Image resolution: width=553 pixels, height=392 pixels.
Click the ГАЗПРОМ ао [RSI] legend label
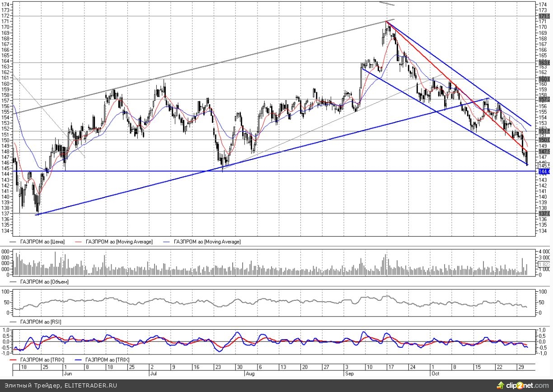point(41,322)
